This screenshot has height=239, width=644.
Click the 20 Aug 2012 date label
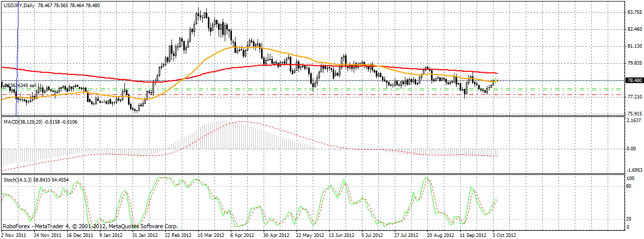click(441, 235)
